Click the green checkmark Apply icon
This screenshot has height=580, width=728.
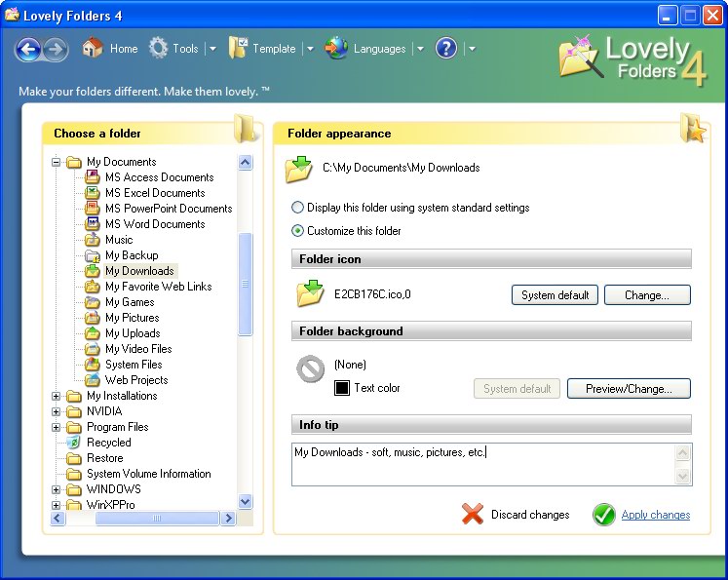(x=604, y=515)
